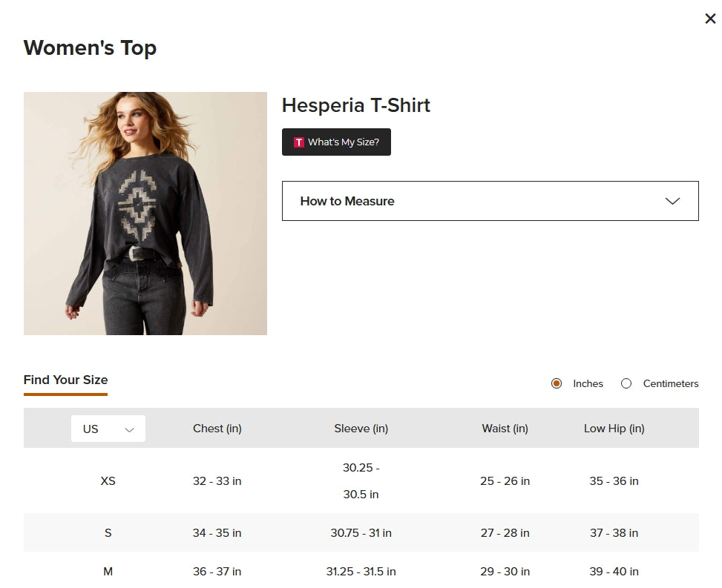Click the Hesperia T-Shirt model photo
722x588 pixels.
145,214
